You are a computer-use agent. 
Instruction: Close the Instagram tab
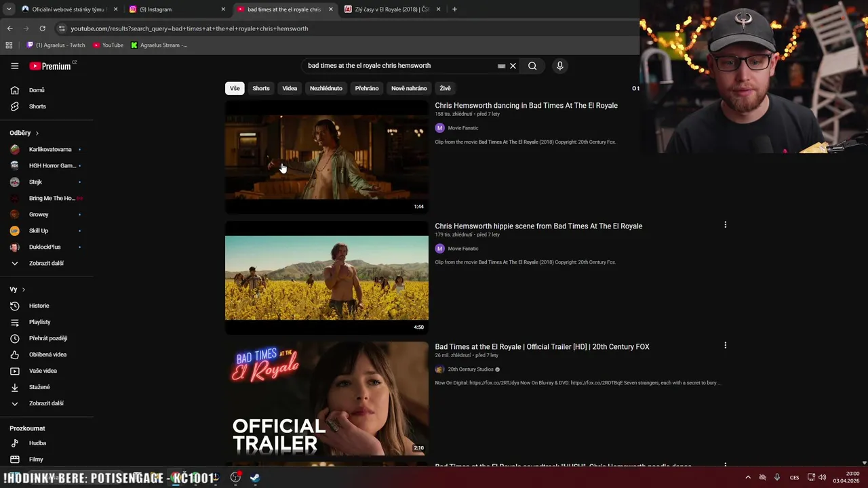(223, 9)
